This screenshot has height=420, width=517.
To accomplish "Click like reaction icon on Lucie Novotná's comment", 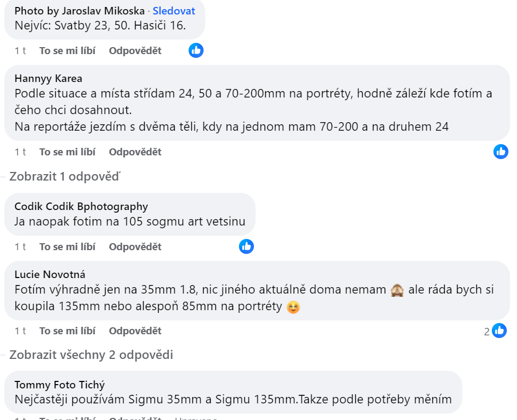I will pos(499,331).
